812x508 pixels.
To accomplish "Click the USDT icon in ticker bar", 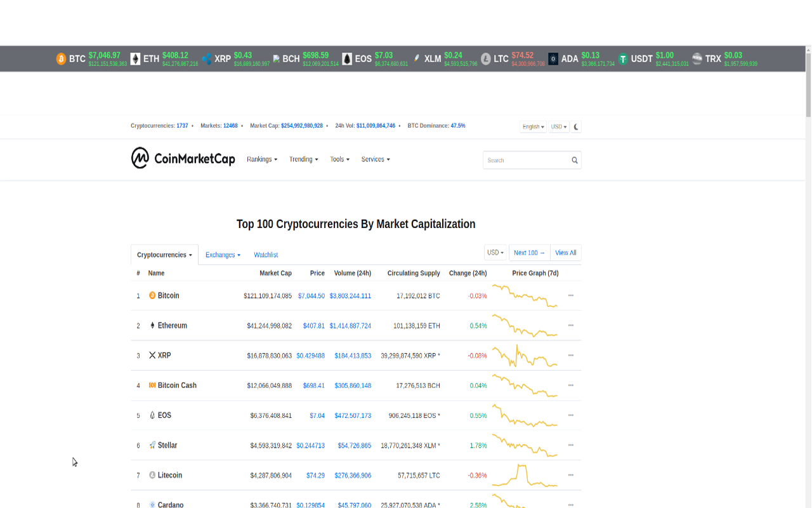I will [x=623, y=59].
